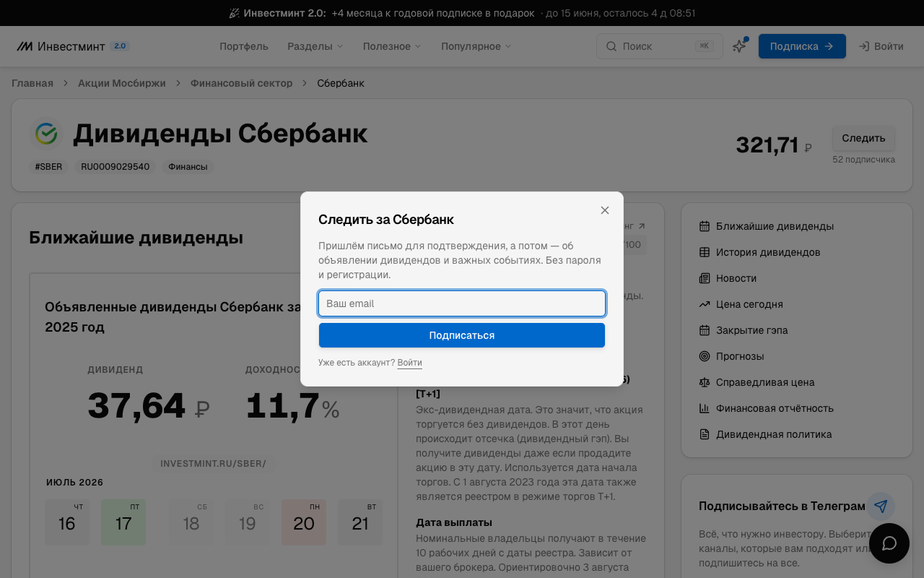The width and height of the screenshot is (924, 578).
Task: Click the #SBER tag
Action: pos(49,167)
